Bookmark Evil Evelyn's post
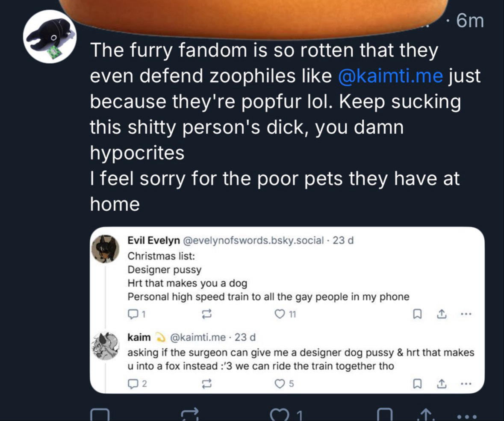The image size is (504, 421). (416, 315)
